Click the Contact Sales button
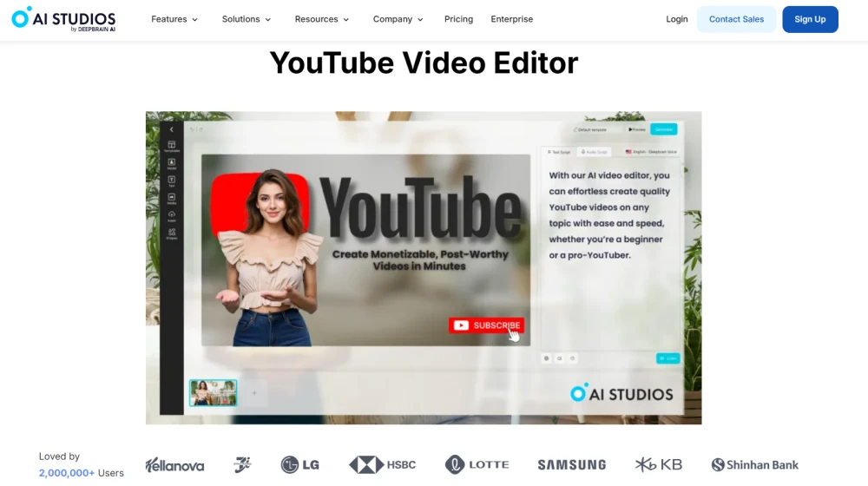868x486 pixels. coord(736,19)
